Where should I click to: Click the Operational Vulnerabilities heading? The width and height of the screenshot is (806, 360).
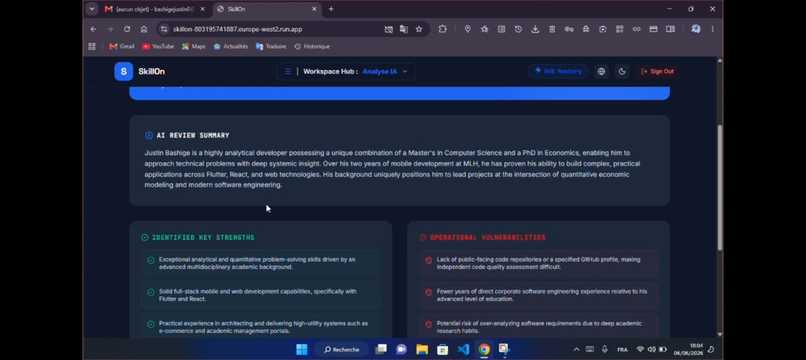click(488, 238)
